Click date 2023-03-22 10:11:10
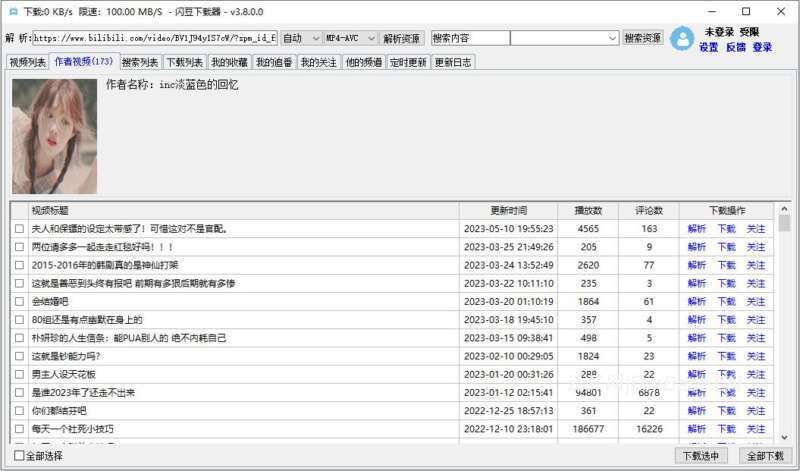This screenshot has height=471, width=800. coord(509,283)
